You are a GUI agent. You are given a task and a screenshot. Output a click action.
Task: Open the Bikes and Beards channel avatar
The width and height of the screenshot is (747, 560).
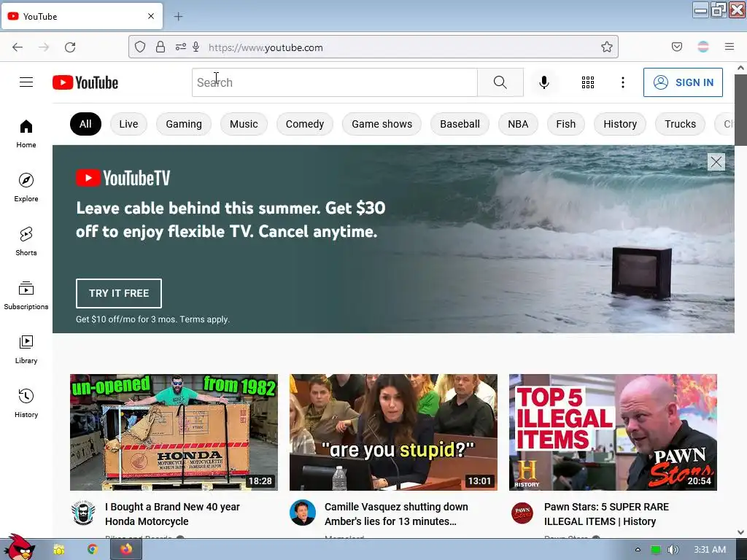point(83,513)
